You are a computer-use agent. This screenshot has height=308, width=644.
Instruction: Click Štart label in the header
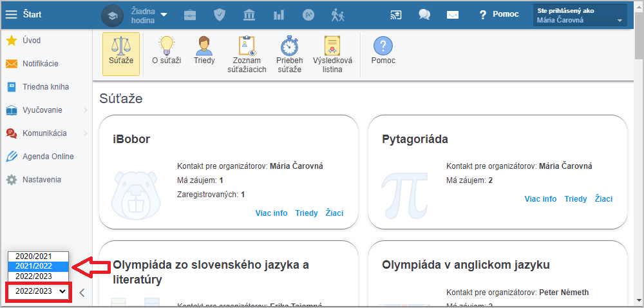pyautogui.click(x=32, y=15)
